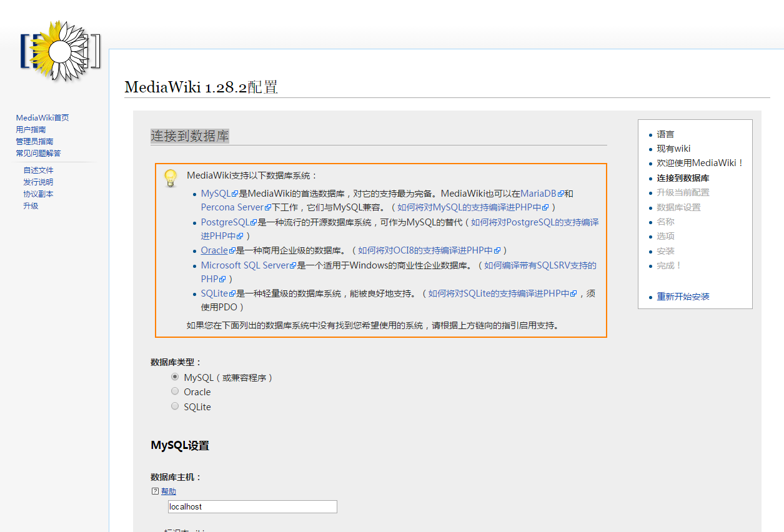The image size is (784, 532).
Task: Click the database host field containing localhost
Action: click(x=252, y=506)
